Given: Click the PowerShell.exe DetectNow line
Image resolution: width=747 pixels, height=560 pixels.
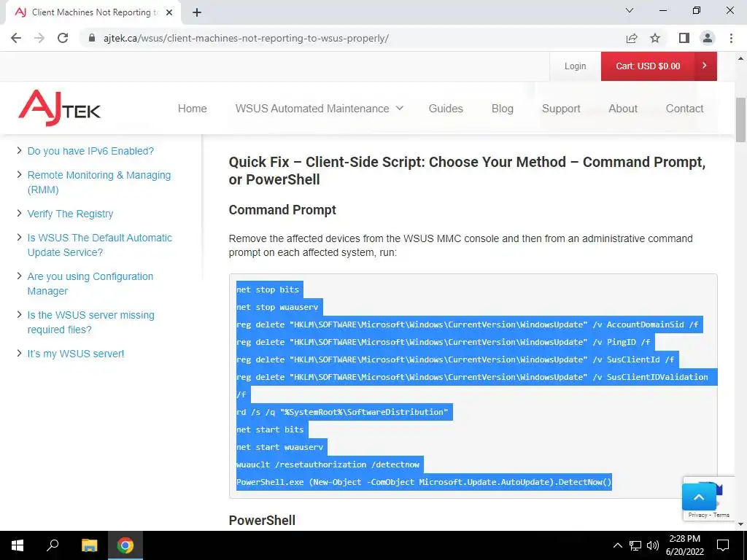Looking at the screenshot, I should coord(424,482).
